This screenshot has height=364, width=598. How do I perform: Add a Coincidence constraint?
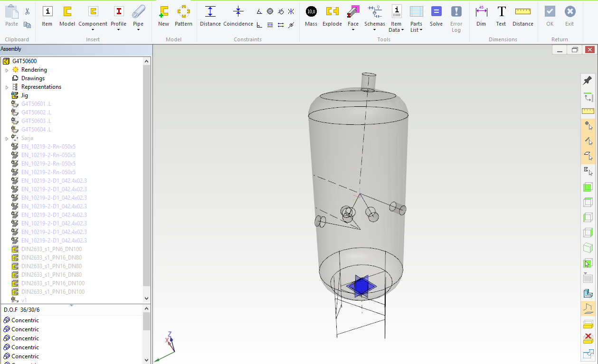pos(238,16)
